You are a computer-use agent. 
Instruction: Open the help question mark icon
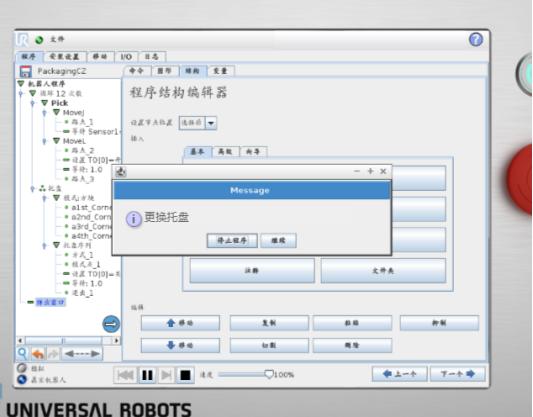pos(476,39)
